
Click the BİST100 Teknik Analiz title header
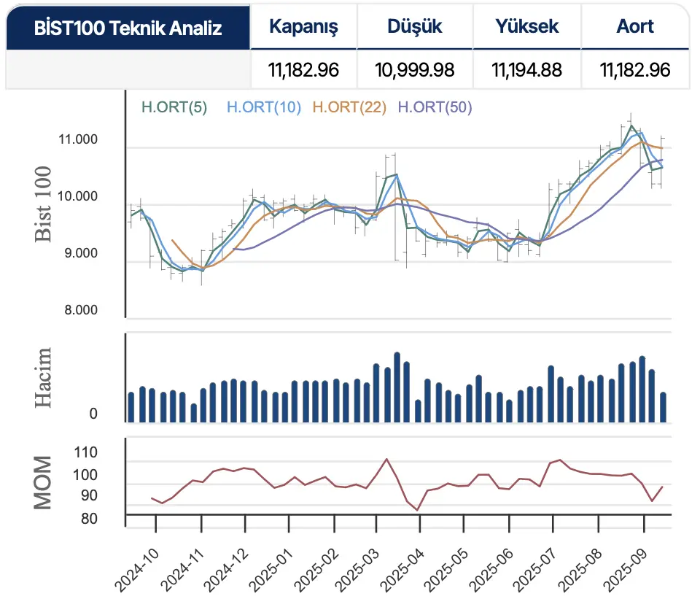point(128,28)
